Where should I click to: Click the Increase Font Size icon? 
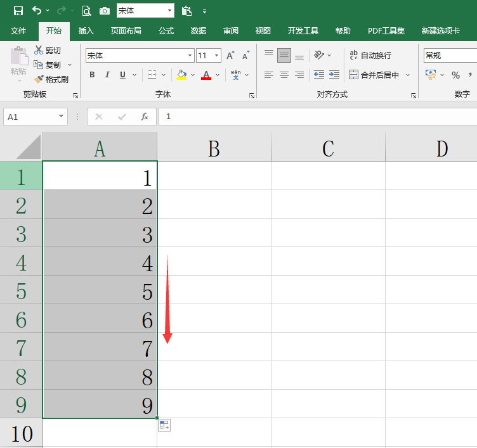(x=231, y=55)
